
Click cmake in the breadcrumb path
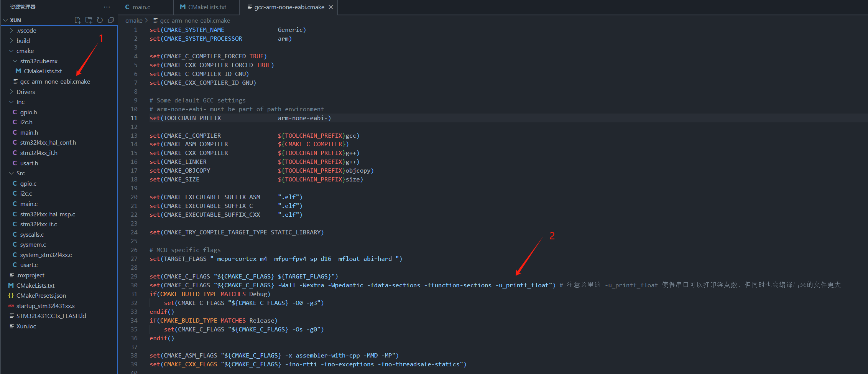[134, 20]
